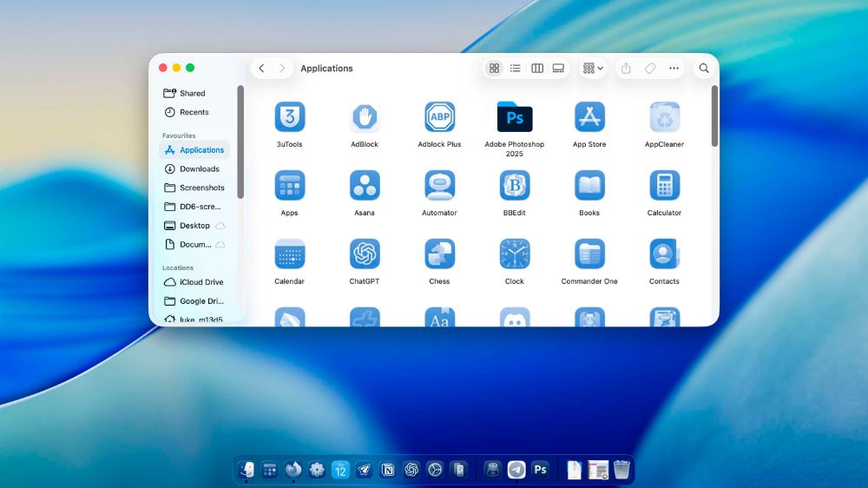The height and width of the screenshot is (488, 868).
Task: Open the Calendar 12 icon in the Dock
Action: click(x=340, y=470)
